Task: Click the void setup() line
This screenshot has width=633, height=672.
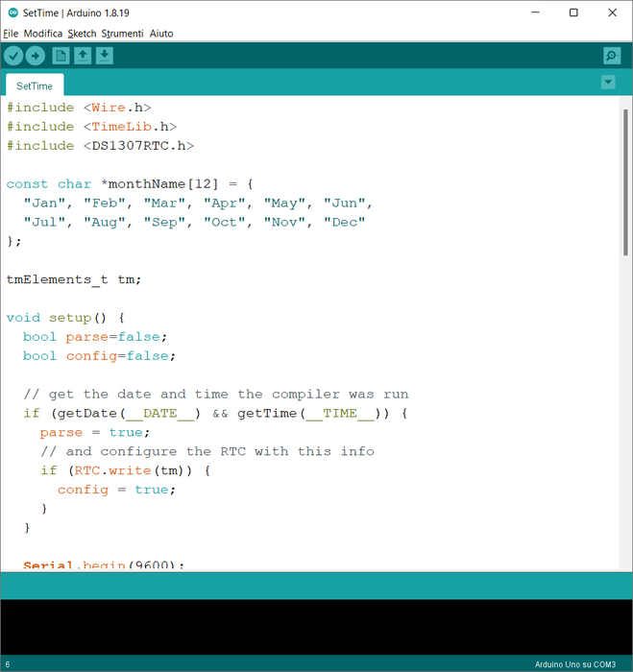Action: click(x=65, y=318)
